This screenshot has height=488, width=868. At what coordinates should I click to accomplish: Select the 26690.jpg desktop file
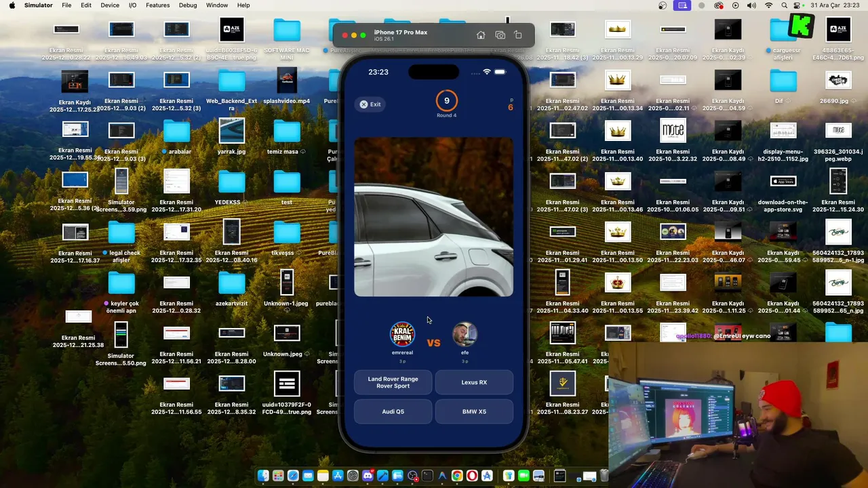tap(838, 81)
